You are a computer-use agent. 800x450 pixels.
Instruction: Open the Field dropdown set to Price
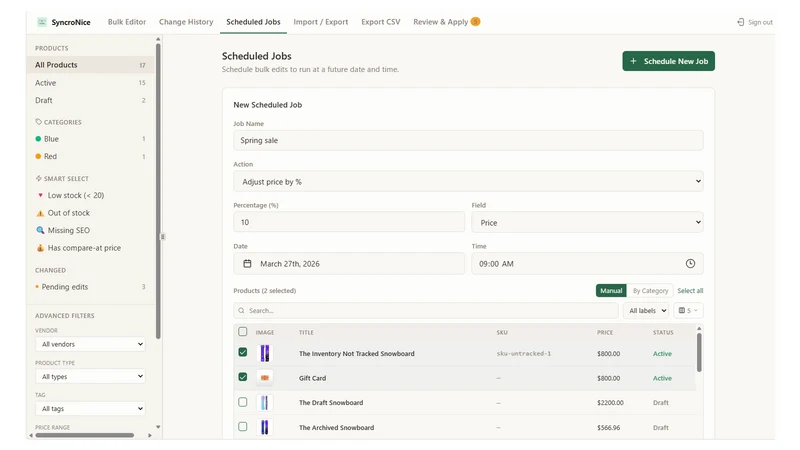[587, 222]
